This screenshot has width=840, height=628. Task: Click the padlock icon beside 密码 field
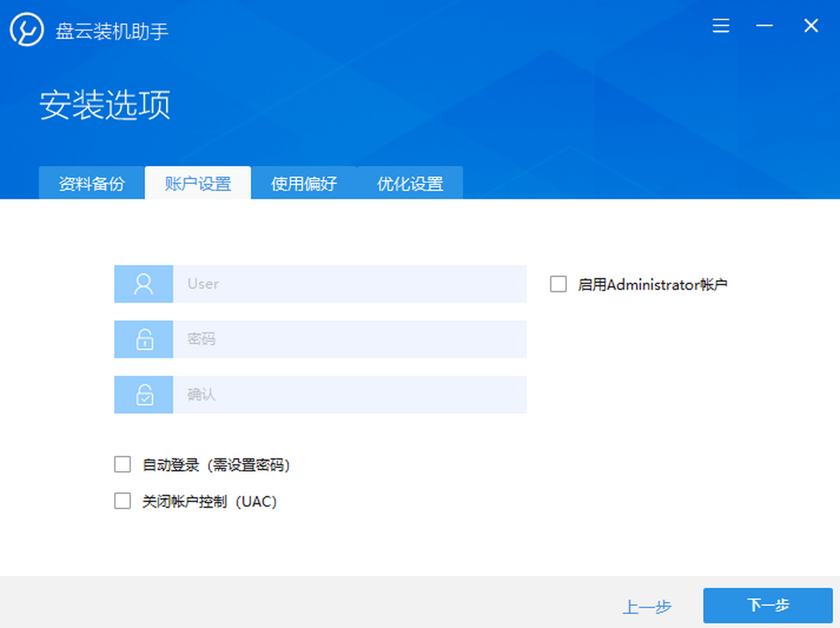tap(143, 340)
